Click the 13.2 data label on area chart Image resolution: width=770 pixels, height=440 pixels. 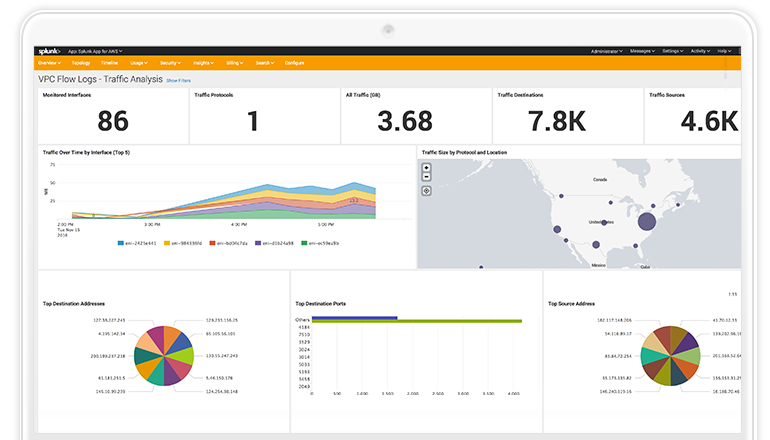tap(354, 200)
